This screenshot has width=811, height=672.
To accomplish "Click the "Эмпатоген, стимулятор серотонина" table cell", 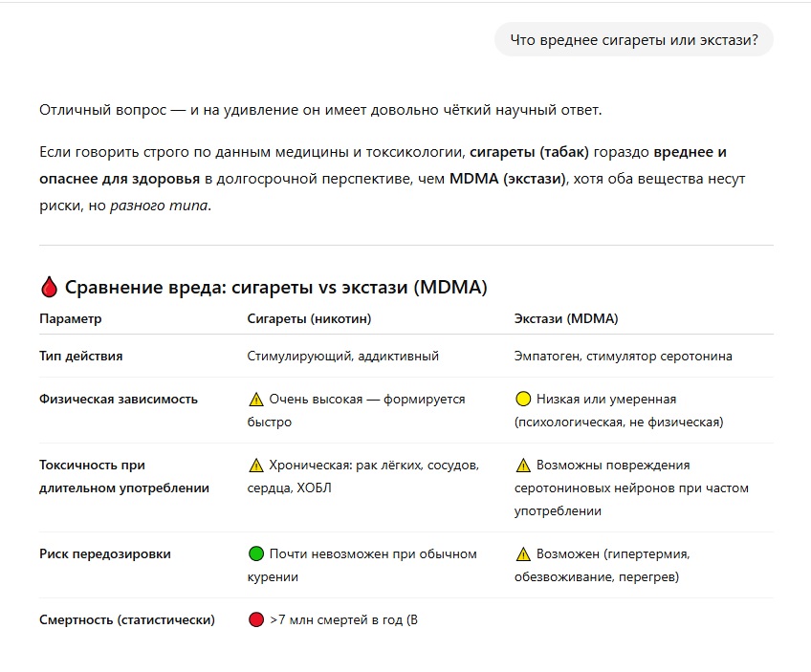I will point(623,356).
